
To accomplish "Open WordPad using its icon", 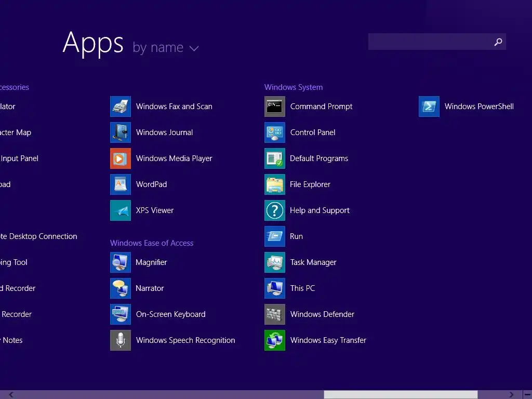I will click(x=121, y=184).
